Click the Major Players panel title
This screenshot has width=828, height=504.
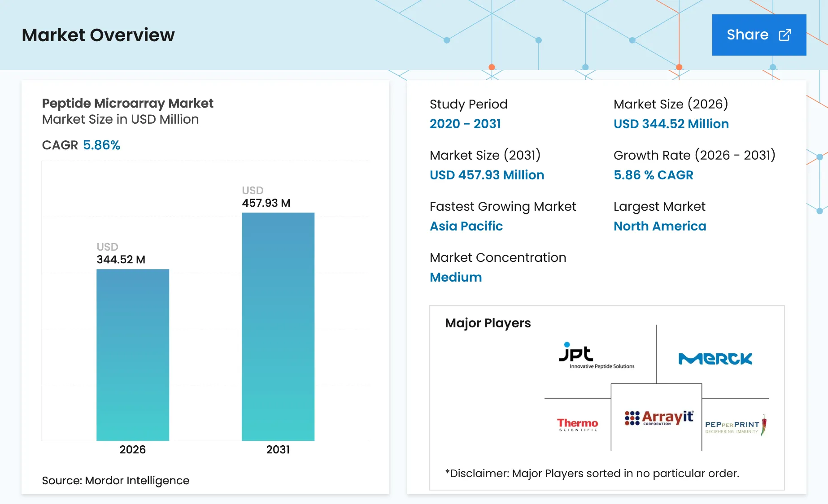488,323
